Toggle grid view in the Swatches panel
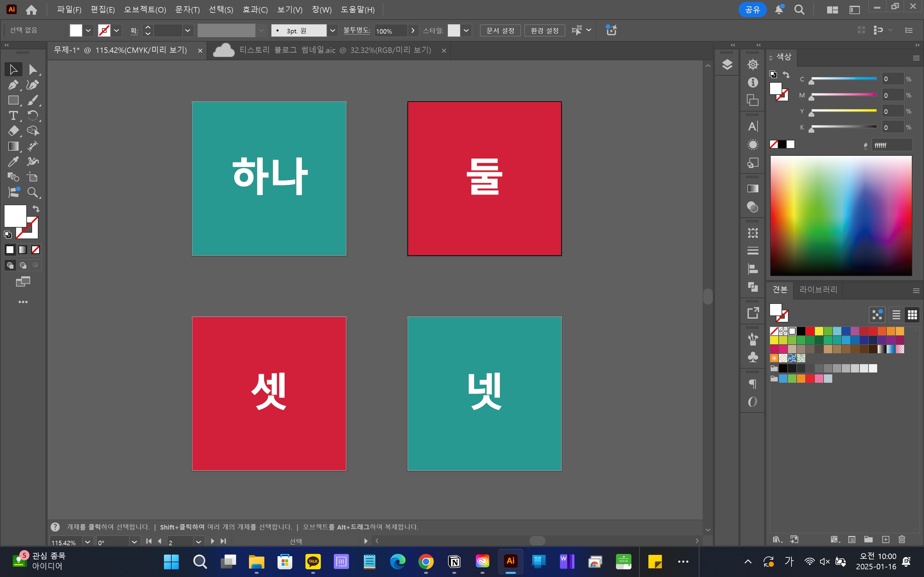924x577 pixels. [913, 314]
